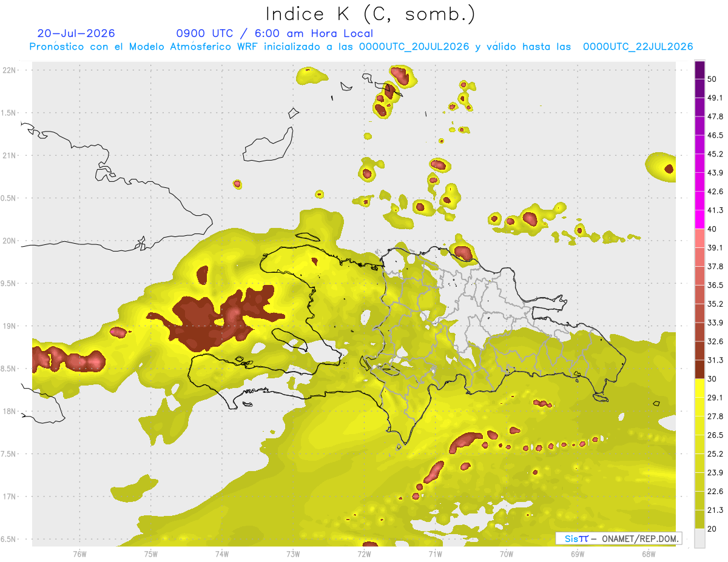Click the legend value '21.3'
Image resolution: width=728 pixels, height=562 pixels.
point(715,510)
